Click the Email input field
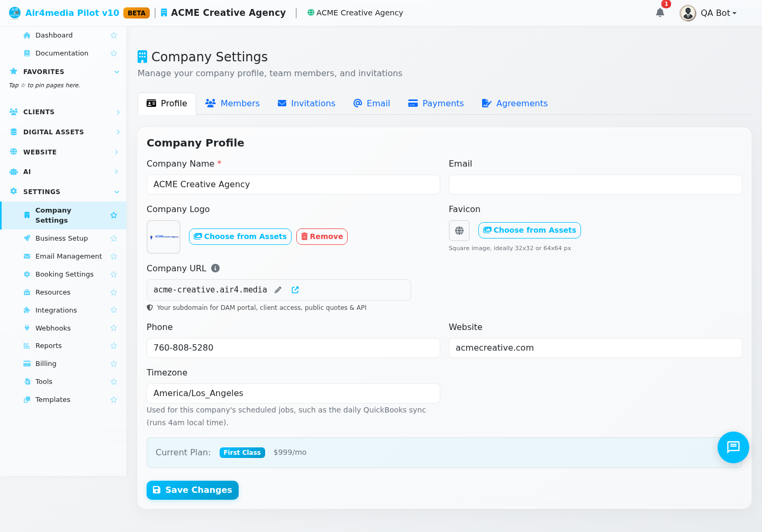 tap(595, 185)
